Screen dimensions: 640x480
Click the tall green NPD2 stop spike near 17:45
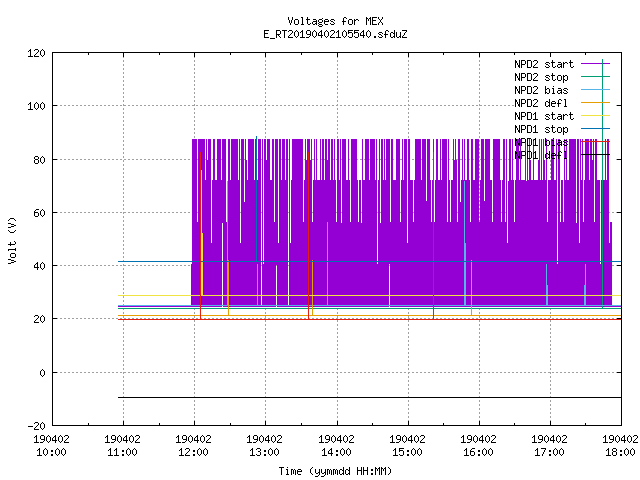tap(602, 184)
